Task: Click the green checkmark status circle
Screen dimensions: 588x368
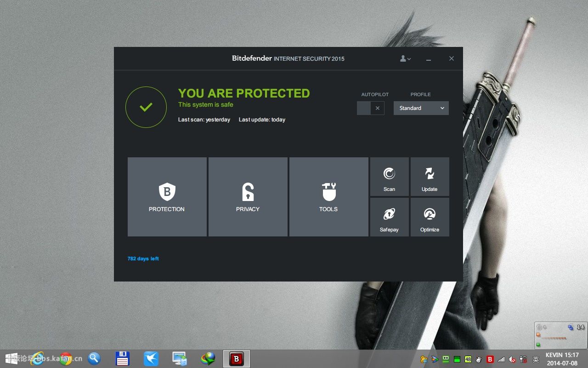Action: click(146, 107)
